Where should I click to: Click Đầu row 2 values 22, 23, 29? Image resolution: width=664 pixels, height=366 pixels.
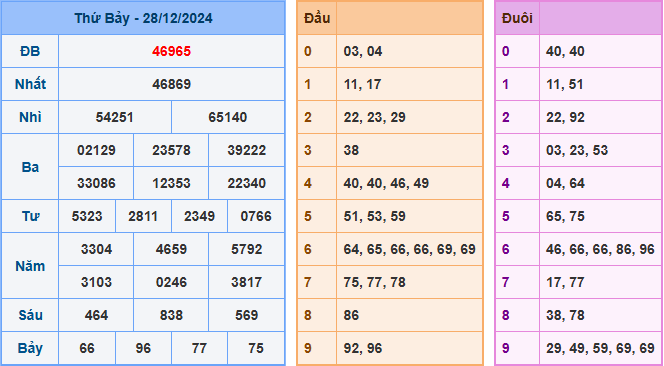pyautogui.click(x=374, y=117)
